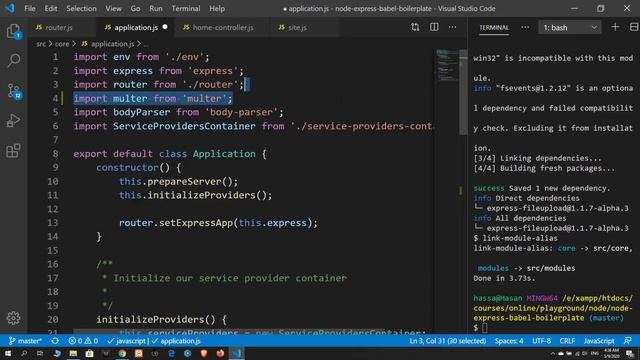
Task: Open the Help menu
Action: coord(217,8)
